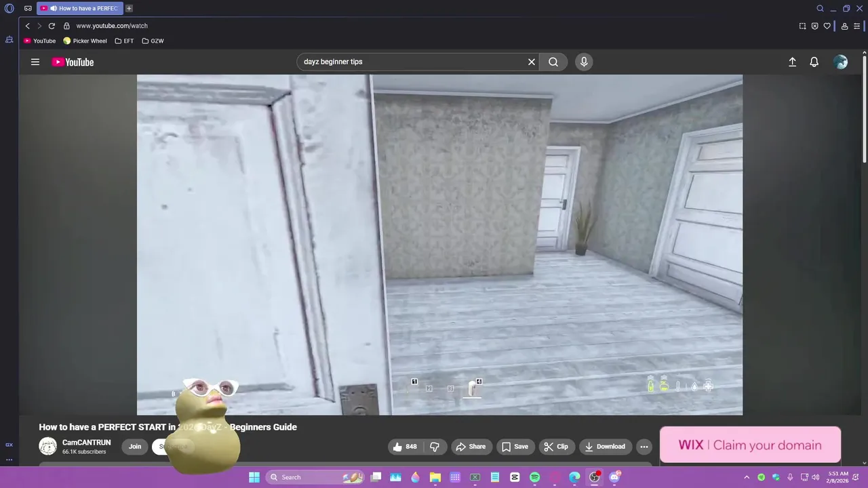Download the video

[x=605, y=446]
